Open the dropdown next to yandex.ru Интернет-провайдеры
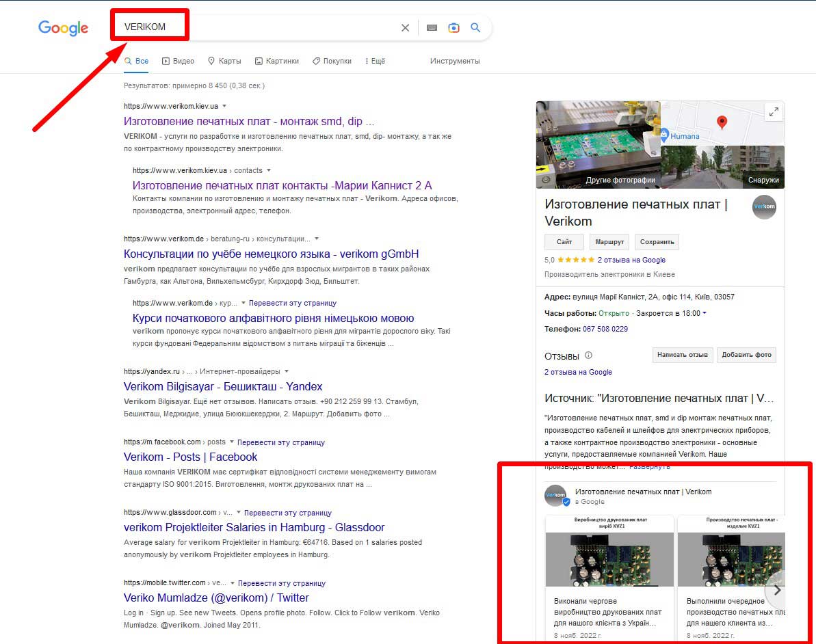The image size is (816, 644). [x=286, y=371]
